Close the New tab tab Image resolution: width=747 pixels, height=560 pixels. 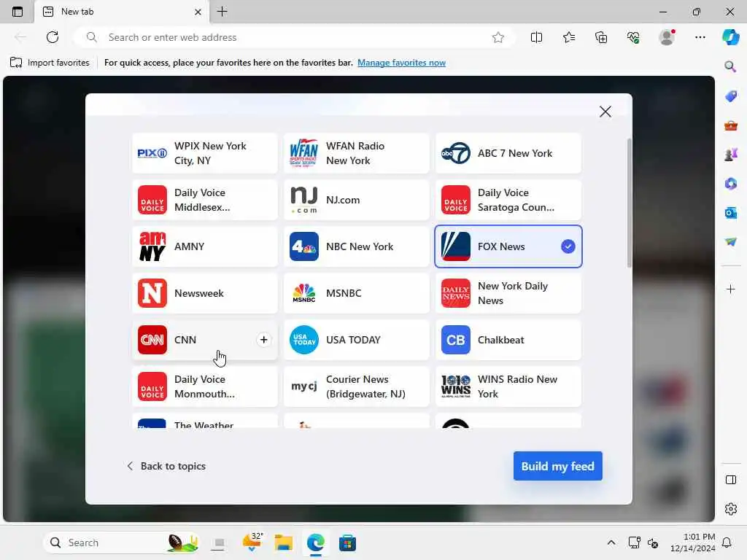tap(198, 12)
